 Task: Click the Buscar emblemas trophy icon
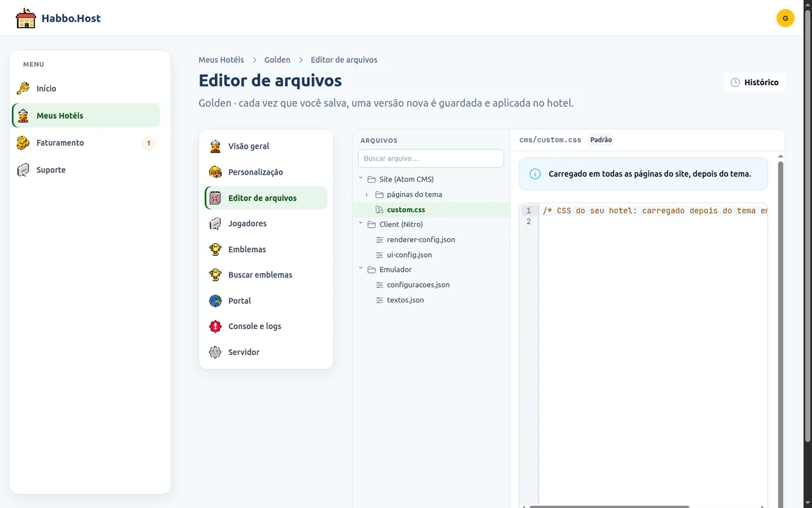pyautogui.click(x=215, y=275)
